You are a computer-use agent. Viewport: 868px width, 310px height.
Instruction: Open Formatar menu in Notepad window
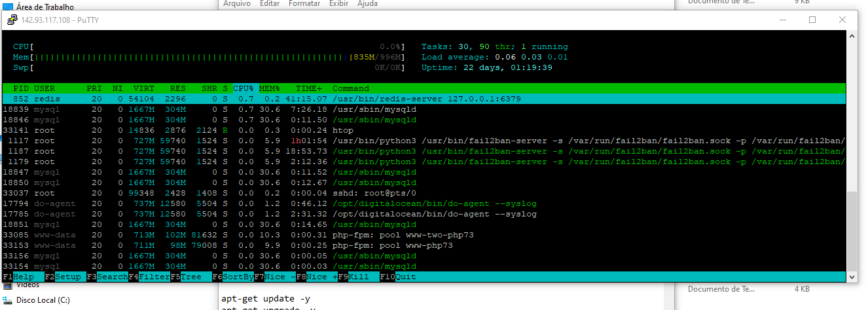[304, 3]
